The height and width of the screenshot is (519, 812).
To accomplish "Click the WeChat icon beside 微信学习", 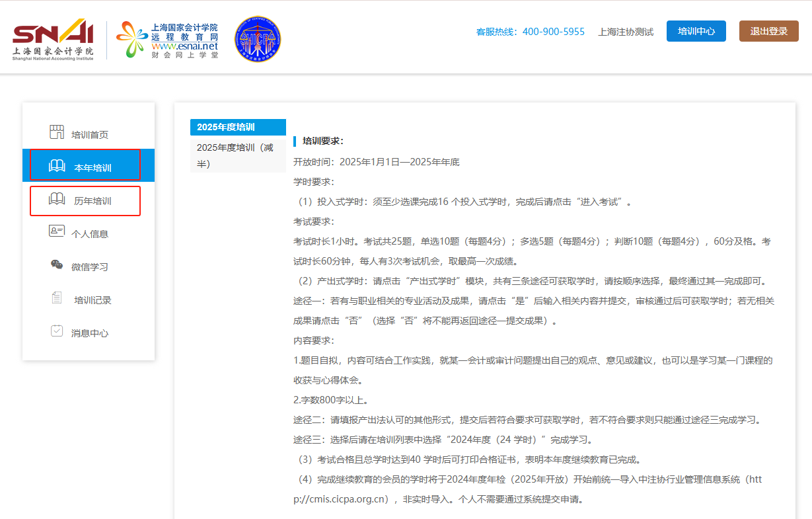I will pyautogui.click(x=57, y=265).
